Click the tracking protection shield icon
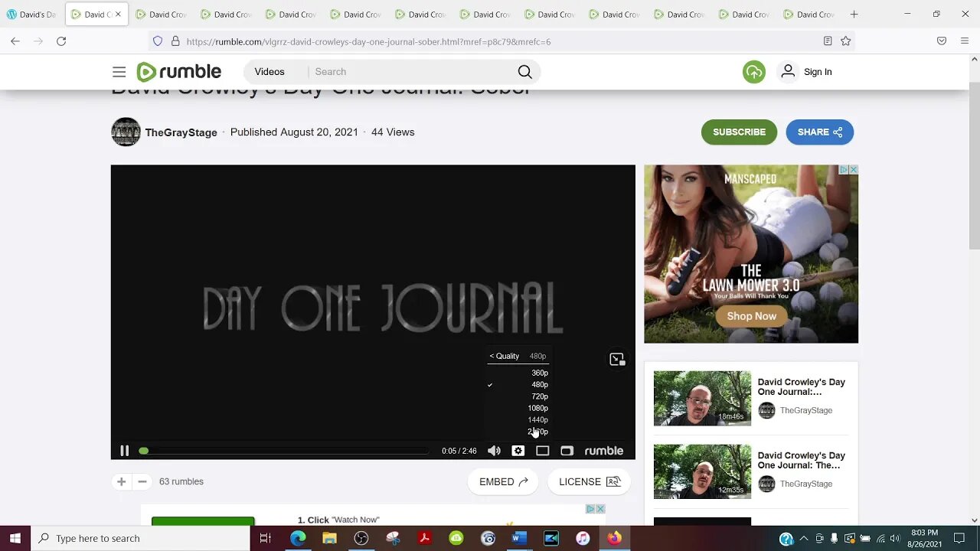The height and width of the screenshot is (551, 980). [x=158, y=41]
